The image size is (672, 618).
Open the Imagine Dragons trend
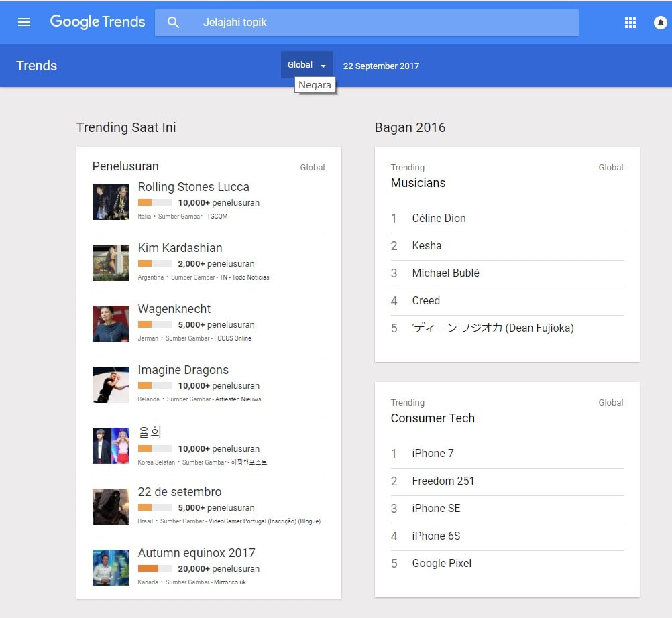point(183,369)
